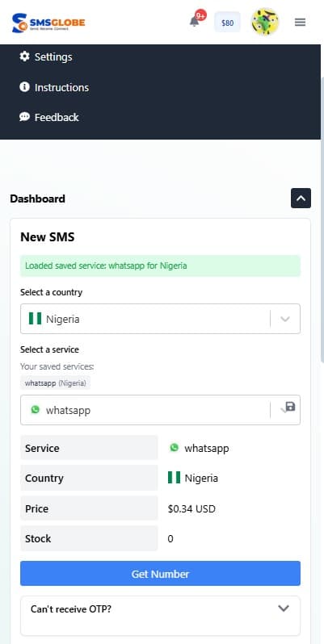Click the user profile avatar
The width and height of the screenshot is (324, 644).
265,22
